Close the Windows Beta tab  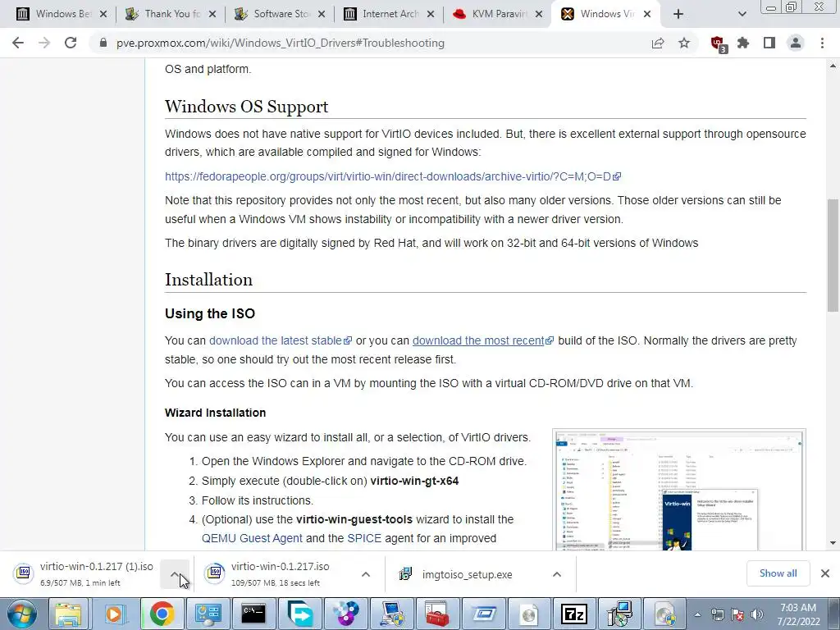[103, 14]
